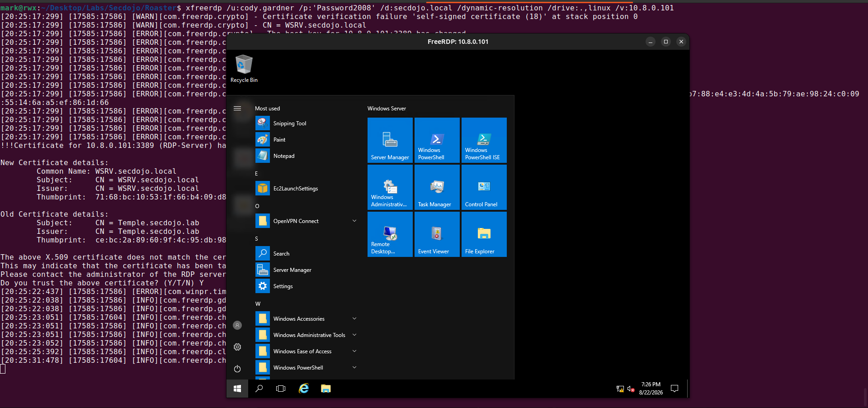
Task: Launch Internet Explorer from the taskbar
Action: click(304, 389)
